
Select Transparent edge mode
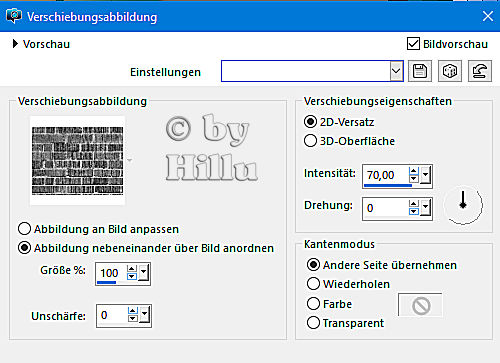345,323
